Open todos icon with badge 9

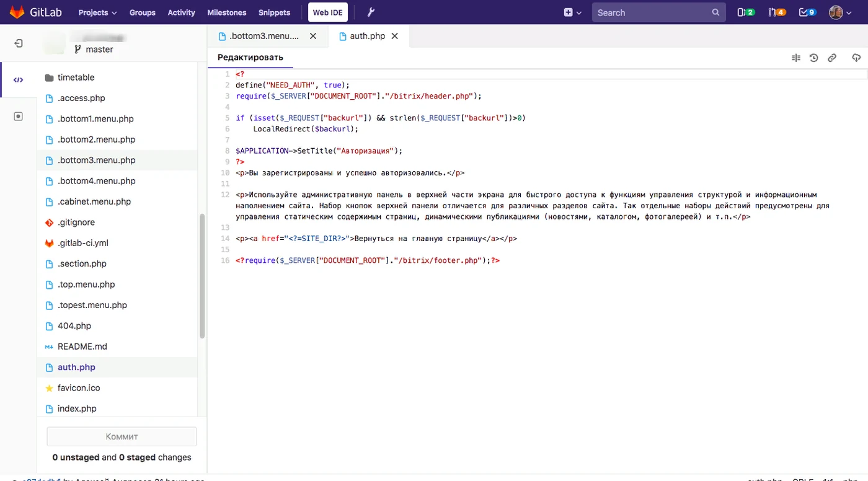pyautogui.click(x=808, y=12)
